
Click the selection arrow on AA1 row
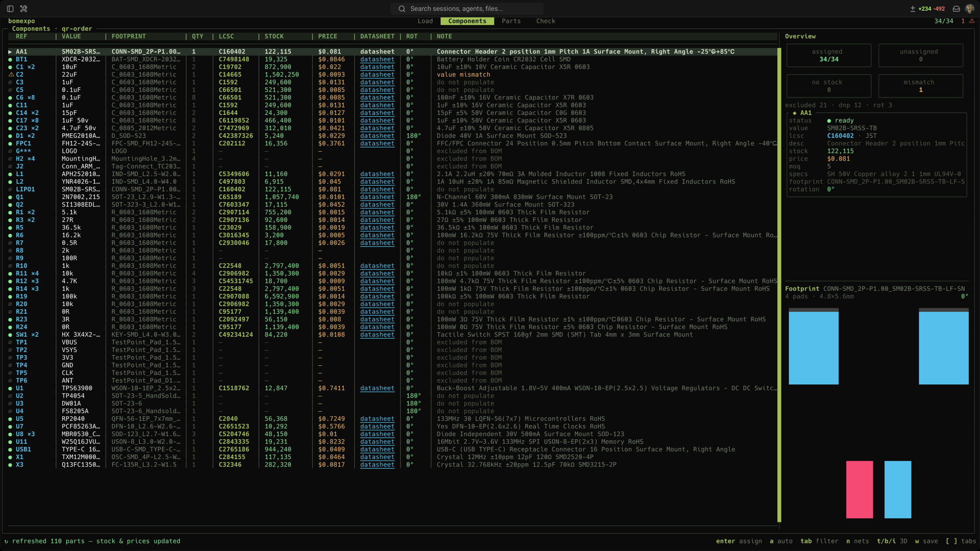click(x=10, y=52)
